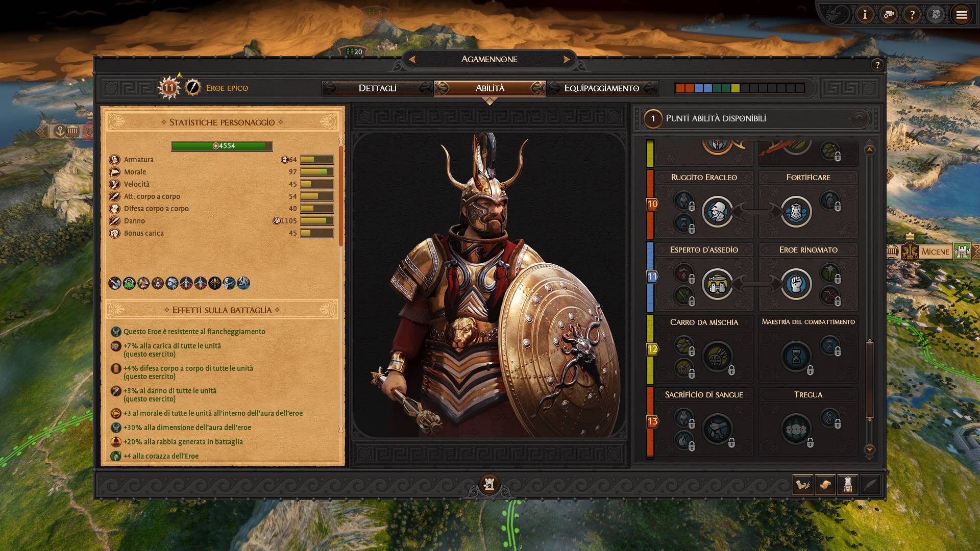Viewport: 980px width, 551px height.
Task: Open the Equipaggiamento tab
Action: (602, 88)
